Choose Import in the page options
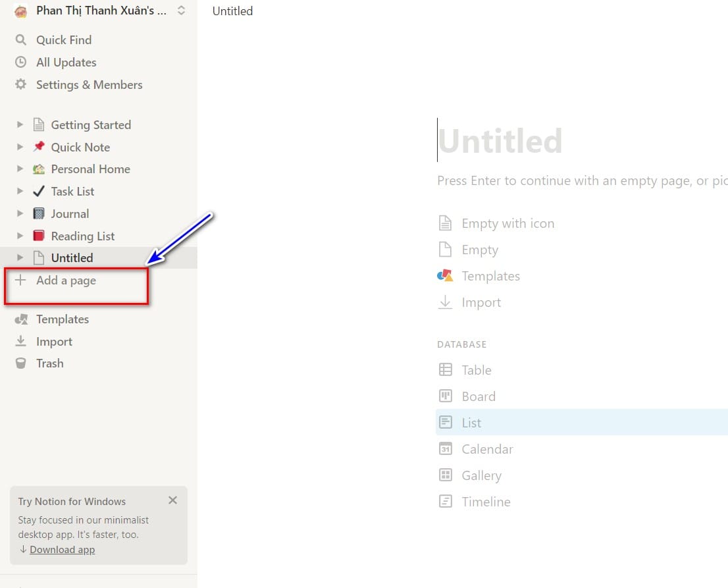The image size is (728, 588). 481,302
